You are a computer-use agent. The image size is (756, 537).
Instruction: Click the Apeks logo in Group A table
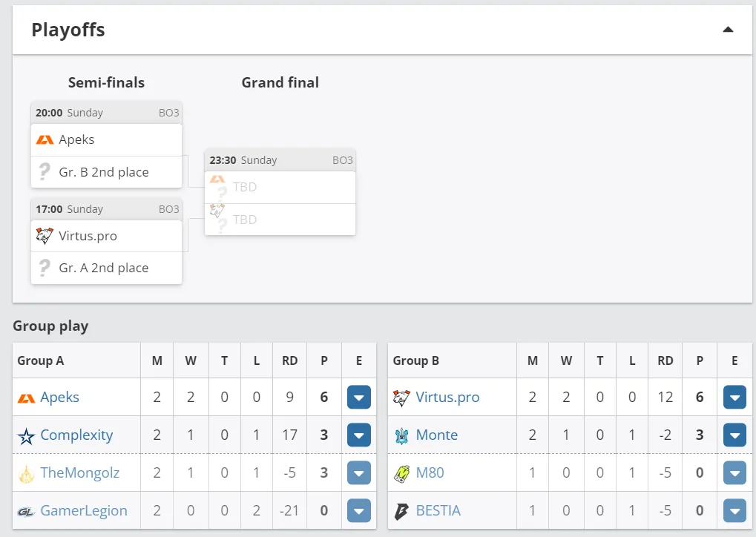point(26,398)
